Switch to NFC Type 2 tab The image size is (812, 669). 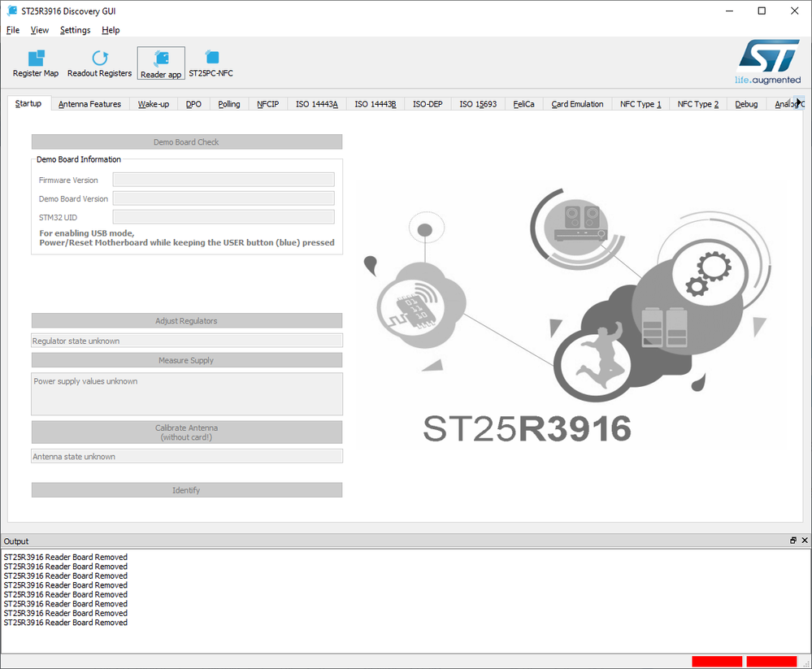tap(698, 104)
